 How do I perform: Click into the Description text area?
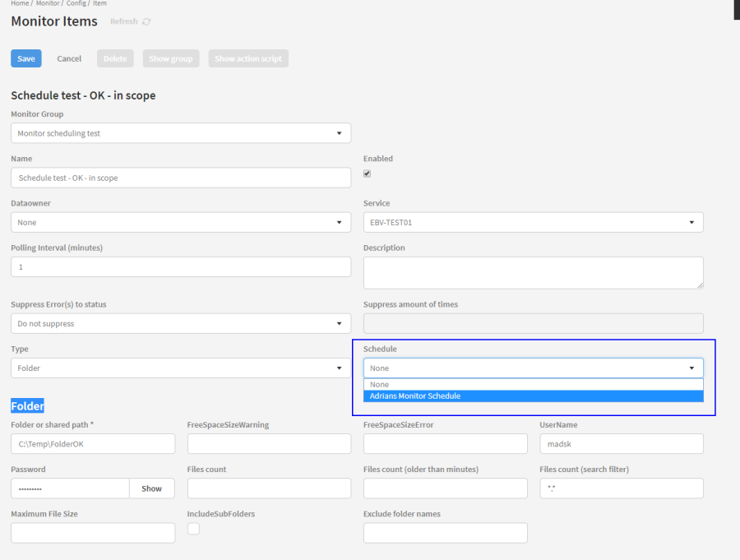[533, 272]
